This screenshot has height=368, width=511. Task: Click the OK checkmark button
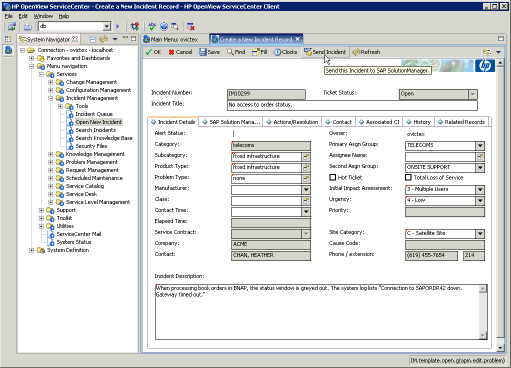(153, 52)
